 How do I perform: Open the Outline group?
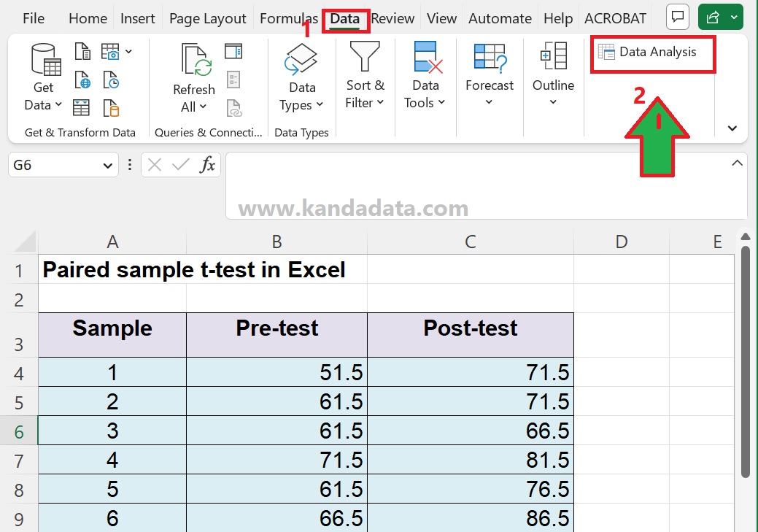point(553,74)
